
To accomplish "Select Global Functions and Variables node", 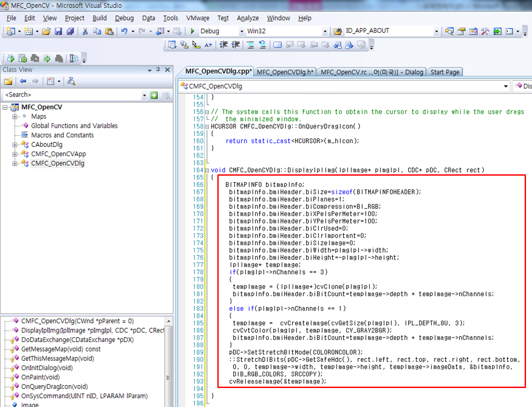I will 74,126.
